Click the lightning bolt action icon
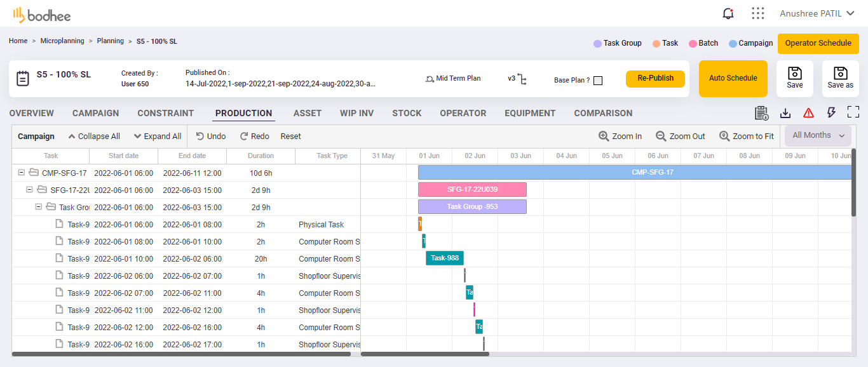Viewport: 868px width, 367px height. tap(831, 112)
